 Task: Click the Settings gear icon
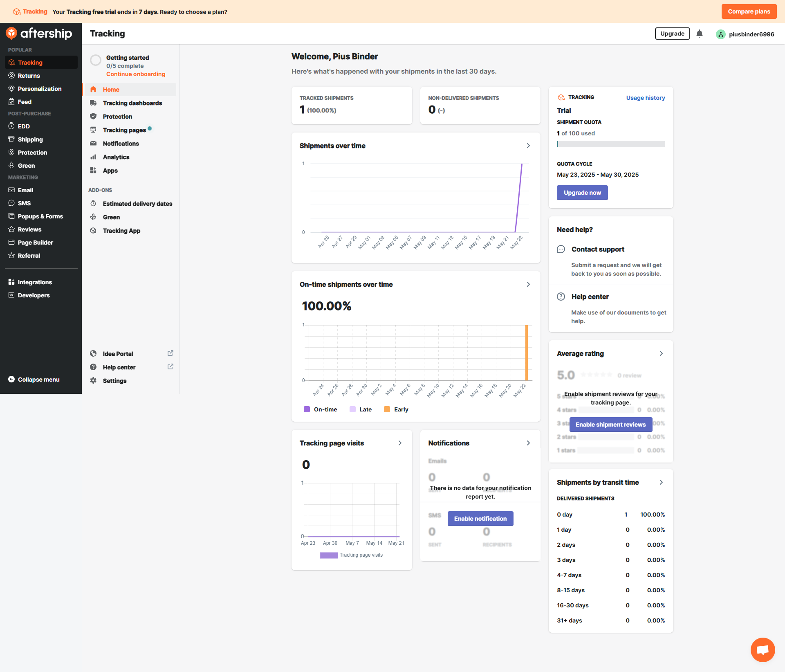coord(93,381)
